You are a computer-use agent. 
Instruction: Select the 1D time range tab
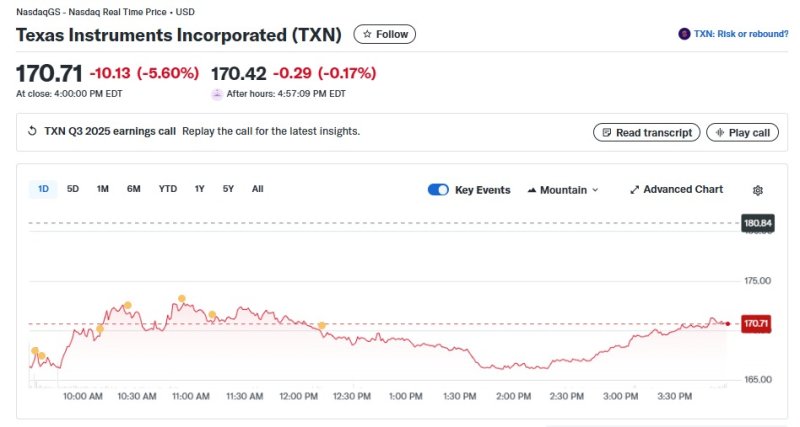[x=43, y=189]
